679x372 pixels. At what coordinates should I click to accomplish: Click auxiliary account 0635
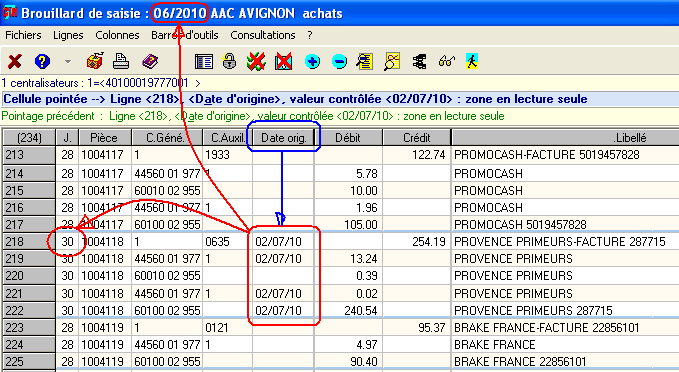pyautogui.click(x=217, y=242)
